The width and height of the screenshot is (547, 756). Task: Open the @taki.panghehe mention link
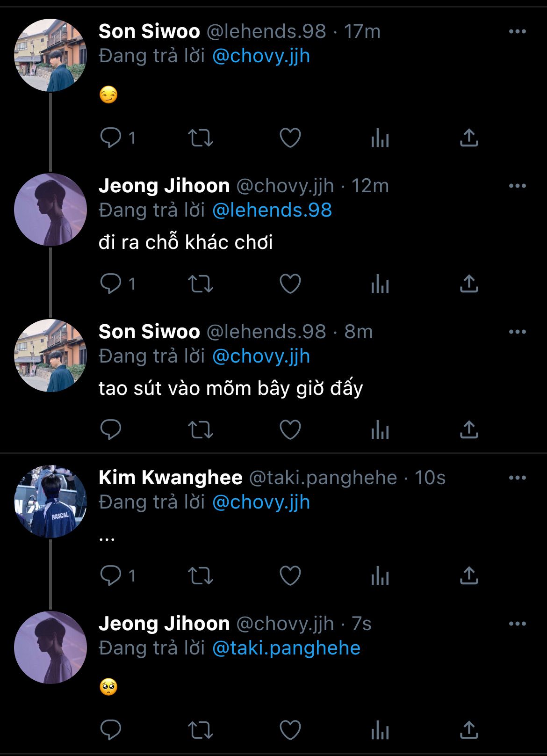point(286,648)
